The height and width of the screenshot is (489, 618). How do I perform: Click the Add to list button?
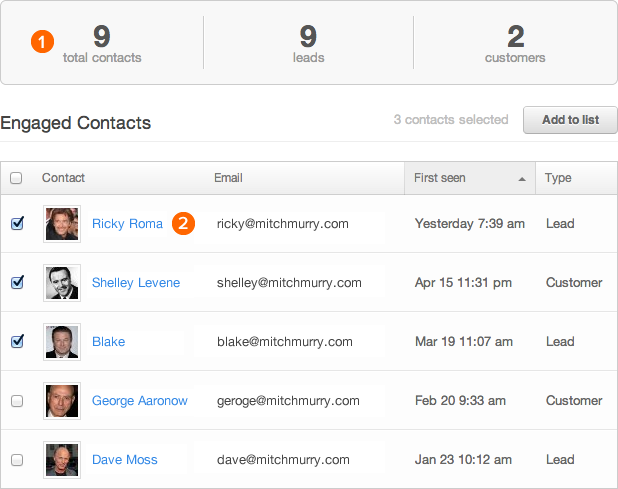(x=570, y=120)
